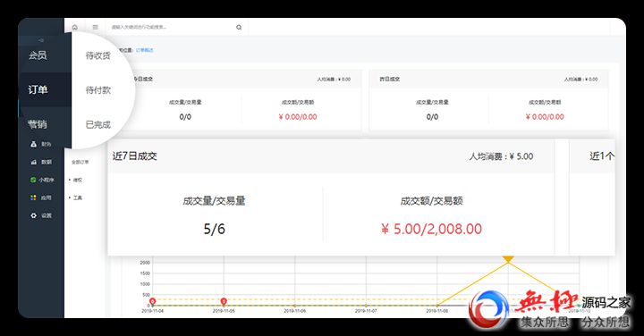644x336 pixels.
Task: Collapse the sidebar with the arrow icon
Action: tap(41, 40)
